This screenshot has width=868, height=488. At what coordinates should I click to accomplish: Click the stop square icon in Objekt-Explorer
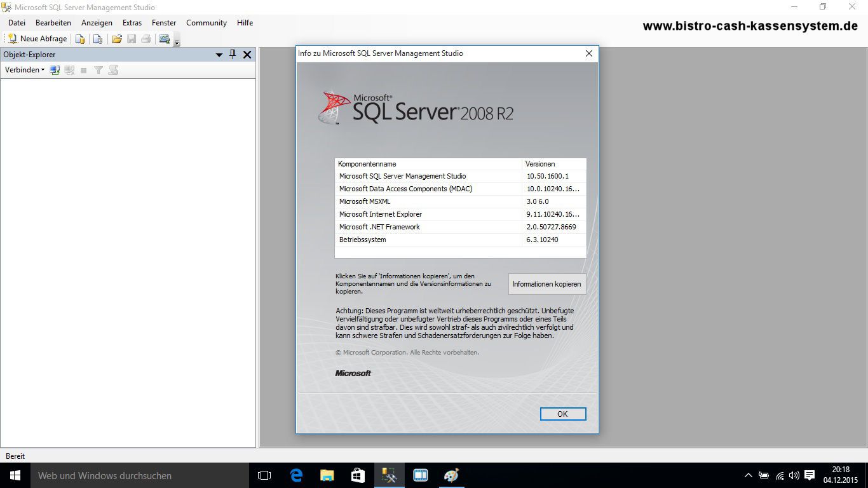(84, 70)
